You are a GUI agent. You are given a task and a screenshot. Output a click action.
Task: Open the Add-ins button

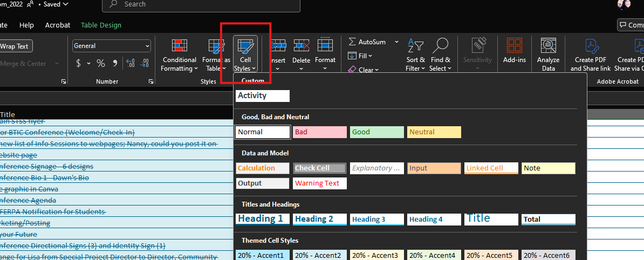[514, 51]
